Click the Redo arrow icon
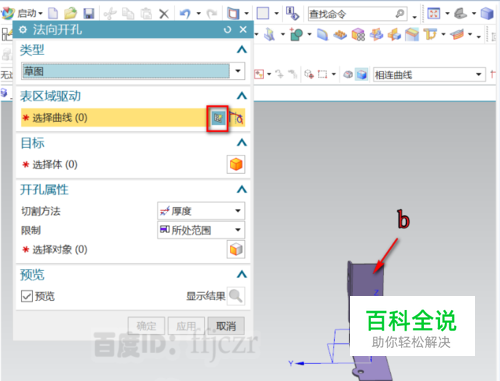 pos(212,14)
